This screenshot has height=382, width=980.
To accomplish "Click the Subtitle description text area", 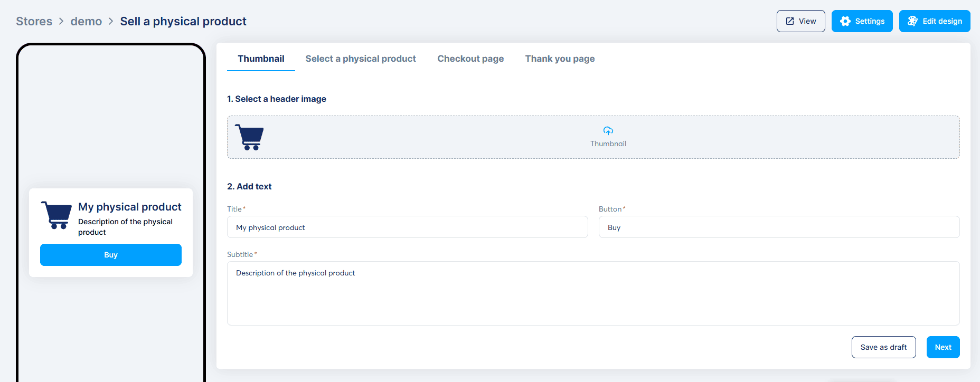I will pos(593,293).
